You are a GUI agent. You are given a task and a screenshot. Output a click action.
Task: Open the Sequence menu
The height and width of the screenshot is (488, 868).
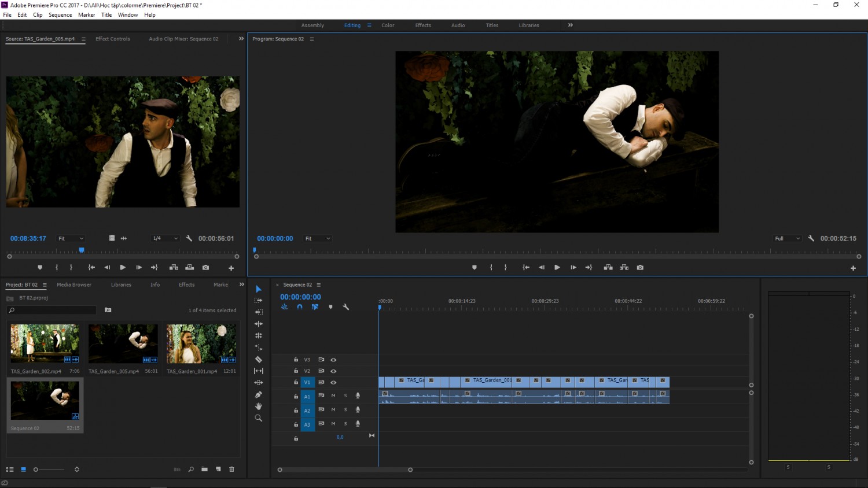coord(60,15)
